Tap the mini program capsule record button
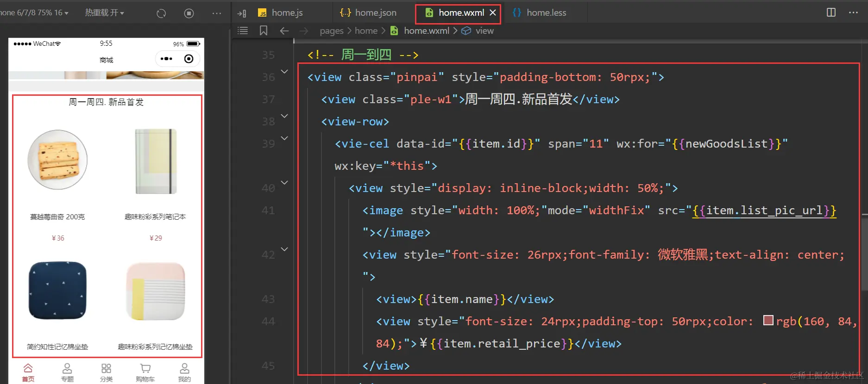The image size is (868, 384). 189,59
